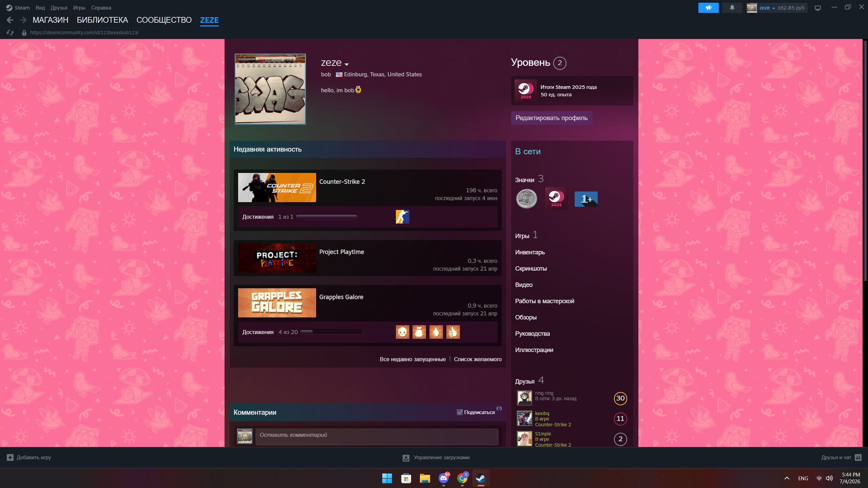The image size is (868, 488).
Task: View the money bag achievement icon
Action: [x=419, y=332]
